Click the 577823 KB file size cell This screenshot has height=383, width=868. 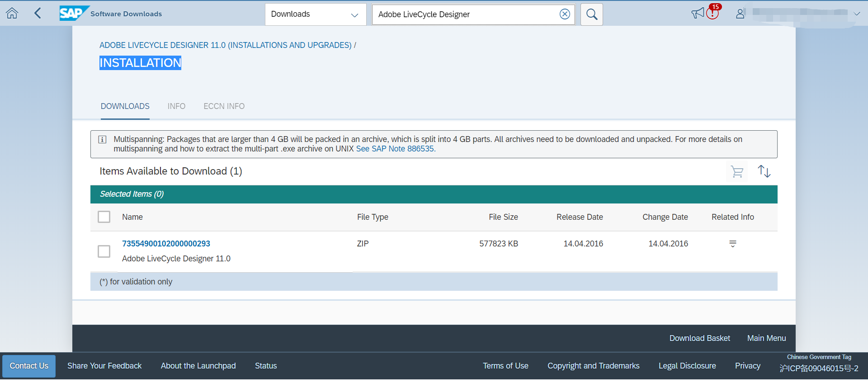(x=499, y=244)
